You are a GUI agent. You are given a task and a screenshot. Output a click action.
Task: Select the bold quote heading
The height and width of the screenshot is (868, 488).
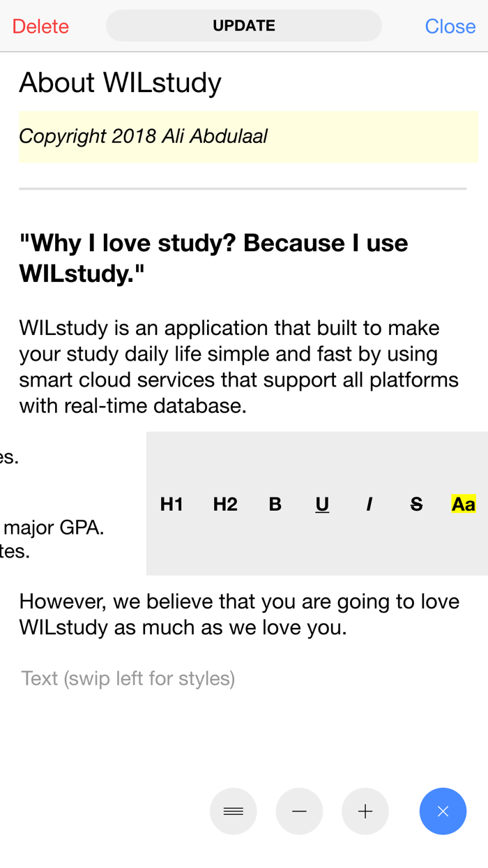point(213,255)
